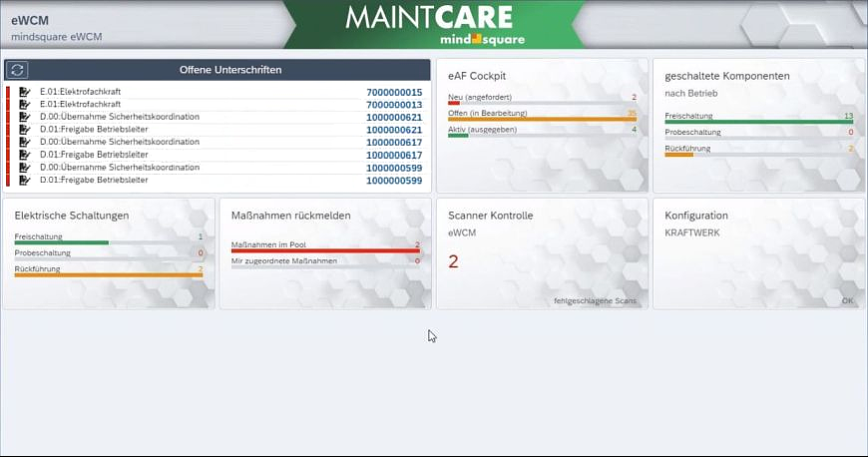Viewport: 868px width, 457px height.
Task: Click the mindsquare eWCM subtitle
Action: coord(57,37)
